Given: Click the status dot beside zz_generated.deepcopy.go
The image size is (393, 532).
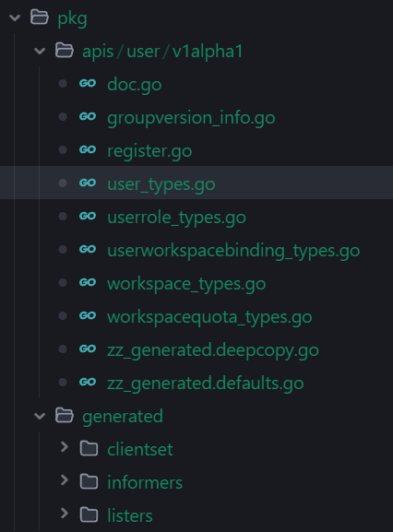Looking at the screenshot, I should [x=63, y=349].
